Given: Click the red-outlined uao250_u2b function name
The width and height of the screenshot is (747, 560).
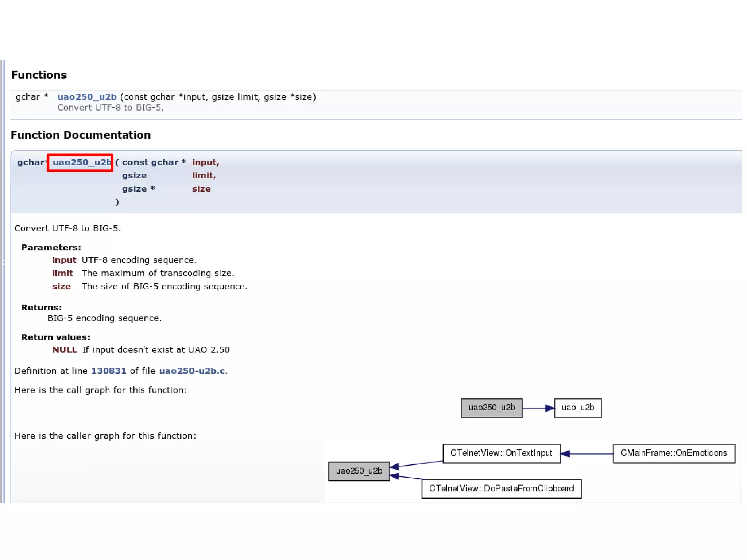Looking at the screenshot, I should (81, 162).
